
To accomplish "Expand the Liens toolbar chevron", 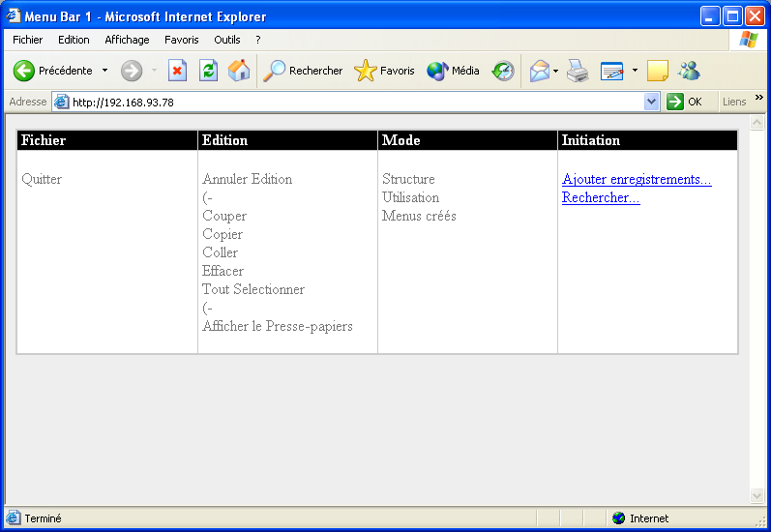I will point(758,98).
